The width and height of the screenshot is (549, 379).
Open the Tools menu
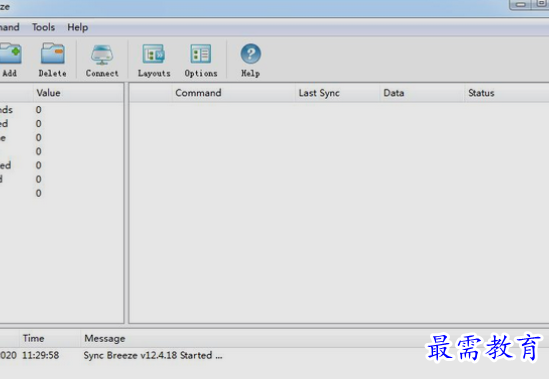pyautogui.click(x=43, y=27)
